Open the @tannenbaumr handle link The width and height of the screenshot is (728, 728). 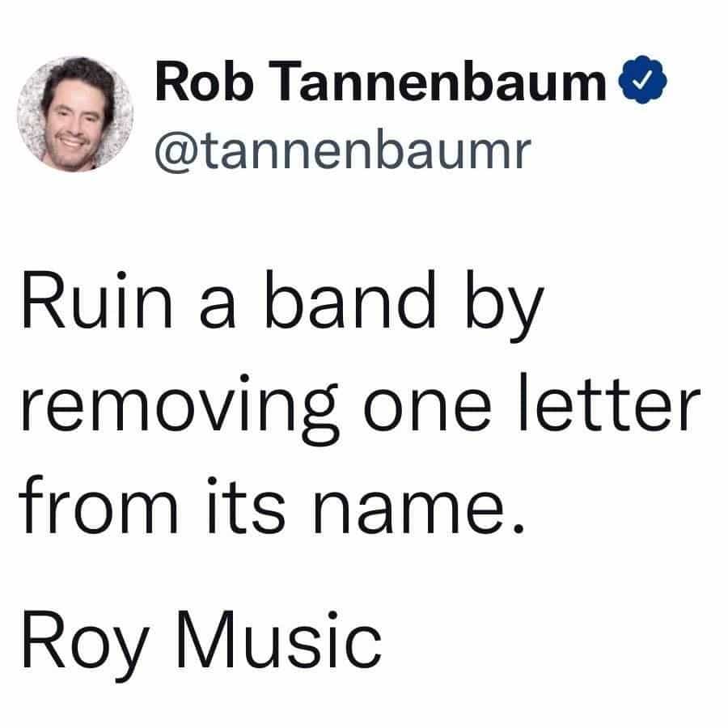343,150
